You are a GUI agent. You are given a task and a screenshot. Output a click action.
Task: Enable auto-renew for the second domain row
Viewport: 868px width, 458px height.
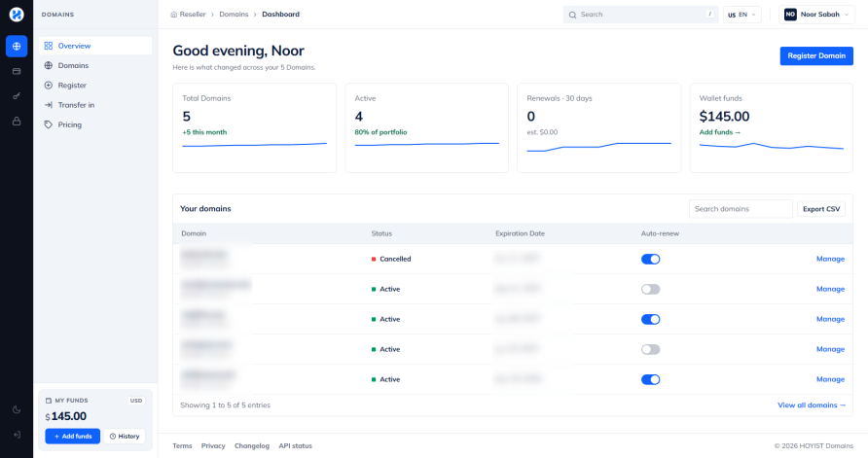pos(650,290)
